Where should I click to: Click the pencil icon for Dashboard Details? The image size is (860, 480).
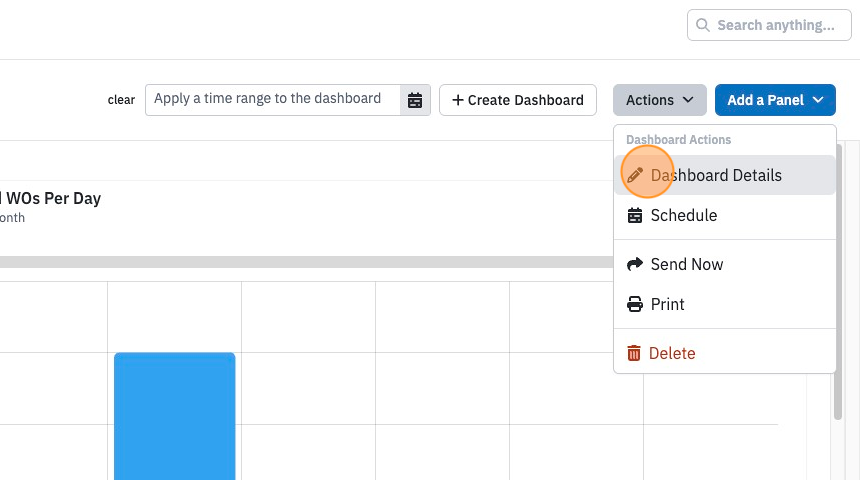click(635, 175)
